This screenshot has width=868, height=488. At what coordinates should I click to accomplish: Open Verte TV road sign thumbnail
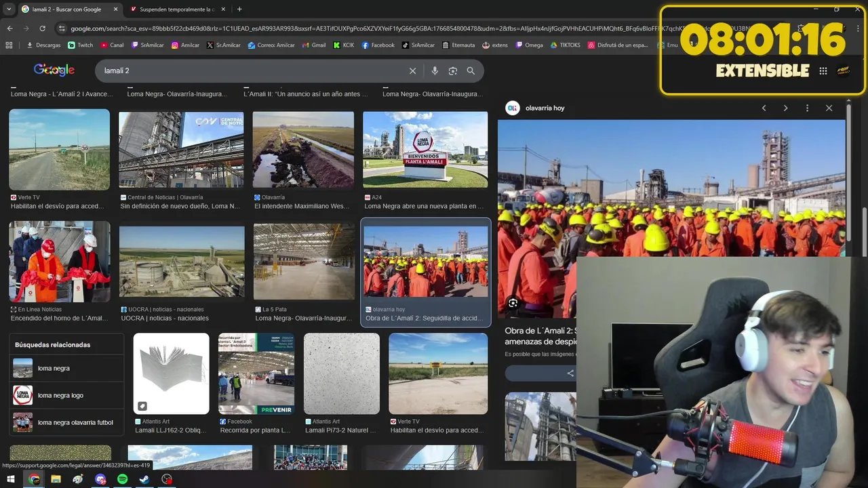[59, 149]
